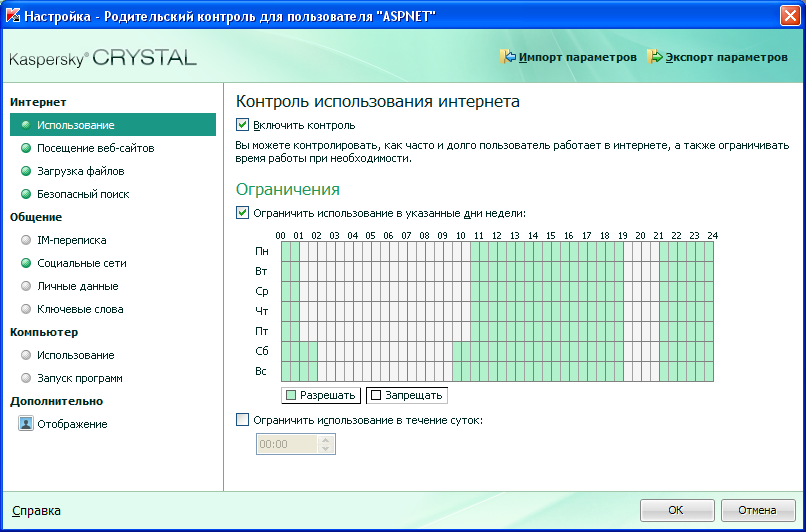Click the 00:00 daily time limit field
The image size is (806, 532).
click(x=287, y=444)
